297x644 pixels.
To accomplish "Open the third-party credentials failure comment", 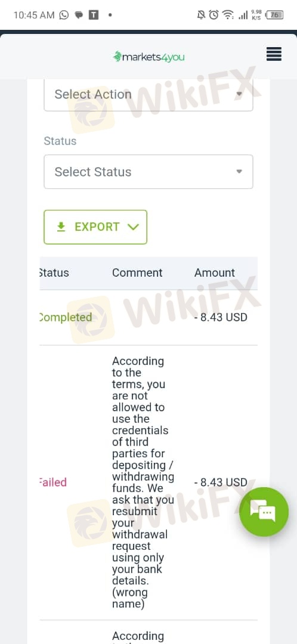I will (143, 482).
